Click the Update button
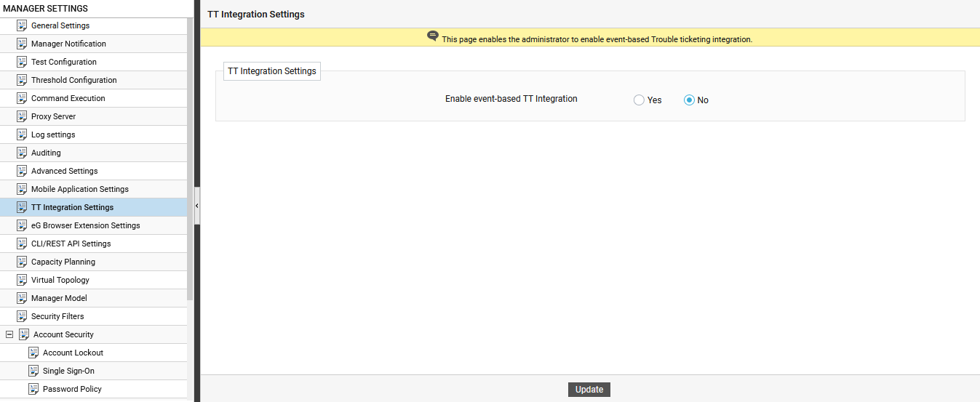The image size is (980, 402). point(589,390)
